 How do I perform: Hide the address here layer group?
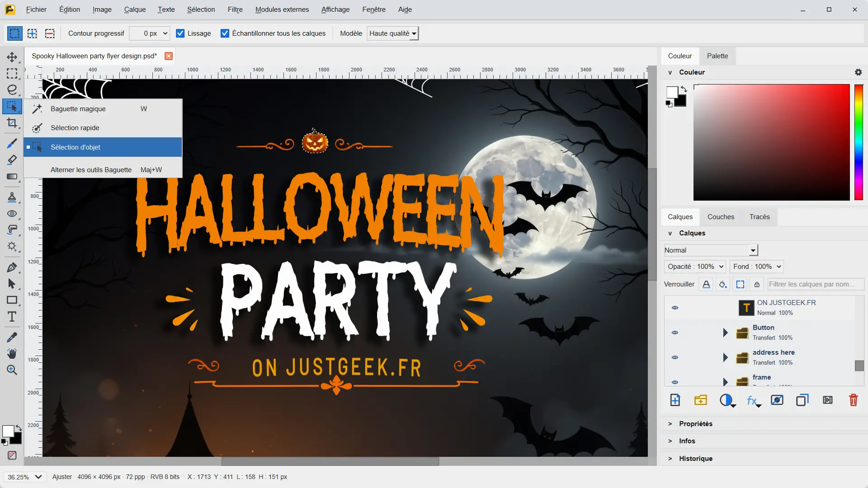click(x=675, y=357)
